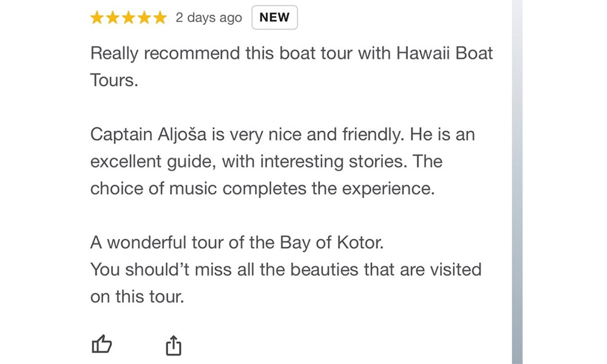Click the "choice of music completes the experience" line
Image resolution: width=607 pixels, height=364 pixels.
[x=262, y=189]
